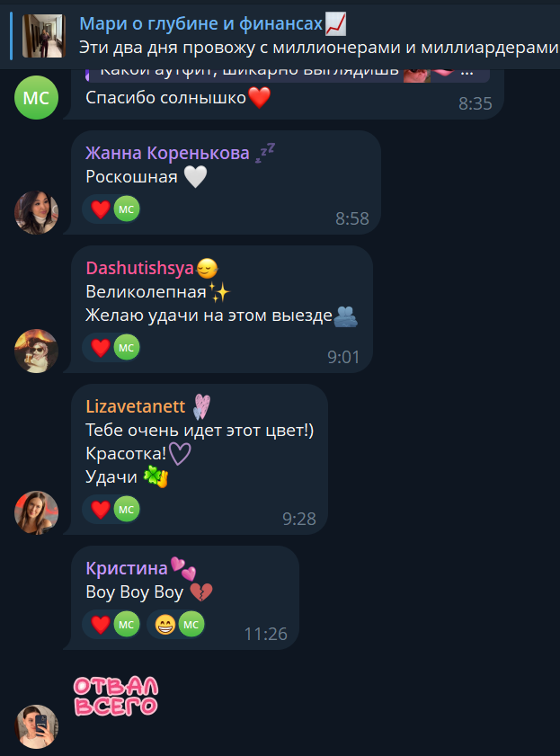
Task: Open the channel title Мари о глубине и финансах
Action: [x=201, y=23]
